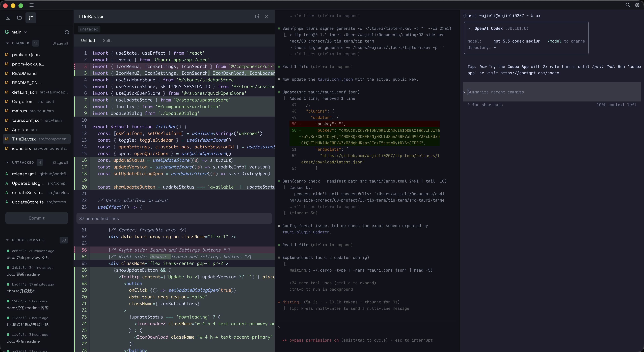The height and width of the screenshot is (352, 644).
Task: Switch diff to Split view
Action: coord(107,41)
